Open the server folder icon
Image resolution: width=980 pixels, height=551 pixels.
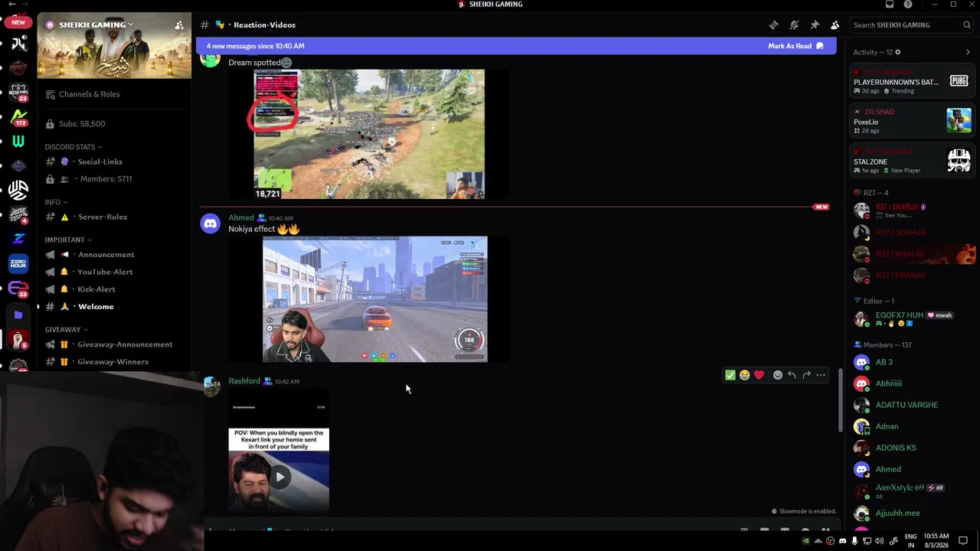(18, 315)
